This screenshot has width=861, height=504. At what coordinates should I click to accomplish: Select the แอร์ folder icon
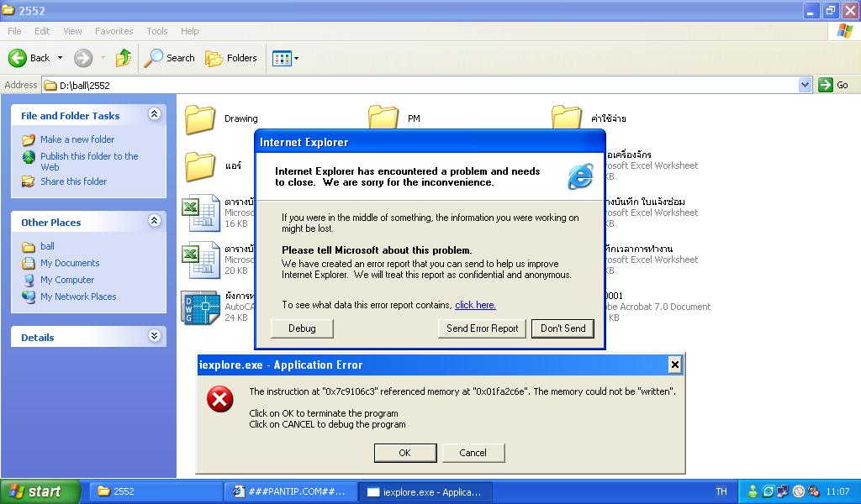coord(200,166)
